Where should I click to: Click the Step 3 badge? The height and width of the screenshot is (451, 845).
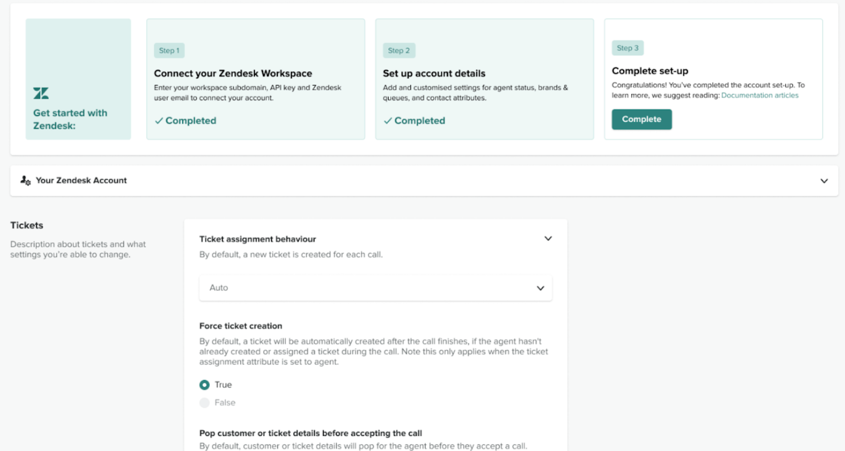(x=627, y=48)
